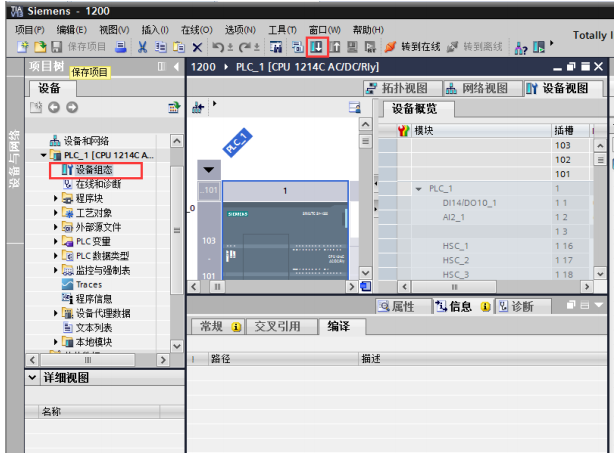The image size is (615, 463).
Task: Click the Go online icon 转到在线
Action: [390, 47]
